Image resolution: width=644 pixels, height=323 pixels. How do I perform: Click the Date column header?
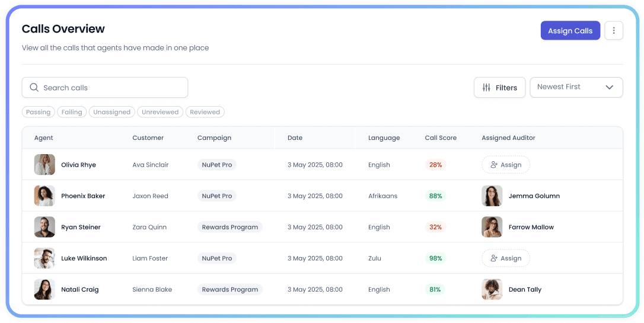click(x=295, y=138)
